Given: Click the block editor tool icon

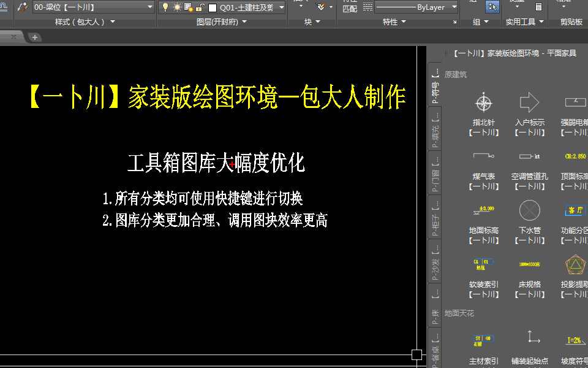Looking at the screenshot, I should [x=321, y=6].
